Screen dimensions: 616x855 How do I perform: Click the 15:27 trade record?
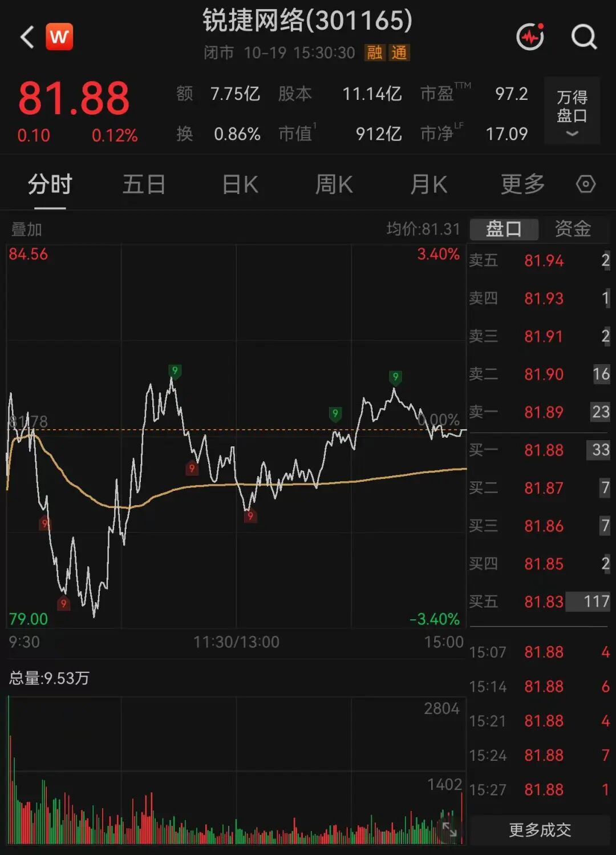[539, 789]
